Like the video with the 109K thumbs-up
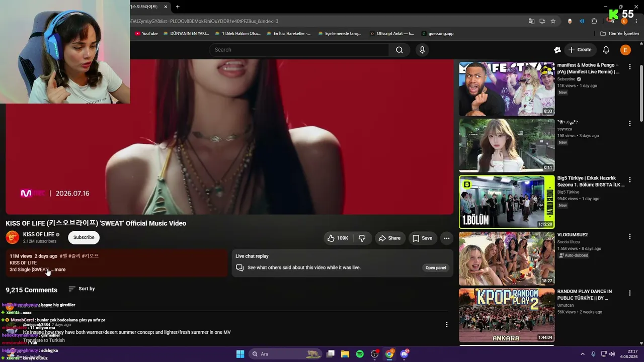Screen dimensions: 644x362 [338, 238]
